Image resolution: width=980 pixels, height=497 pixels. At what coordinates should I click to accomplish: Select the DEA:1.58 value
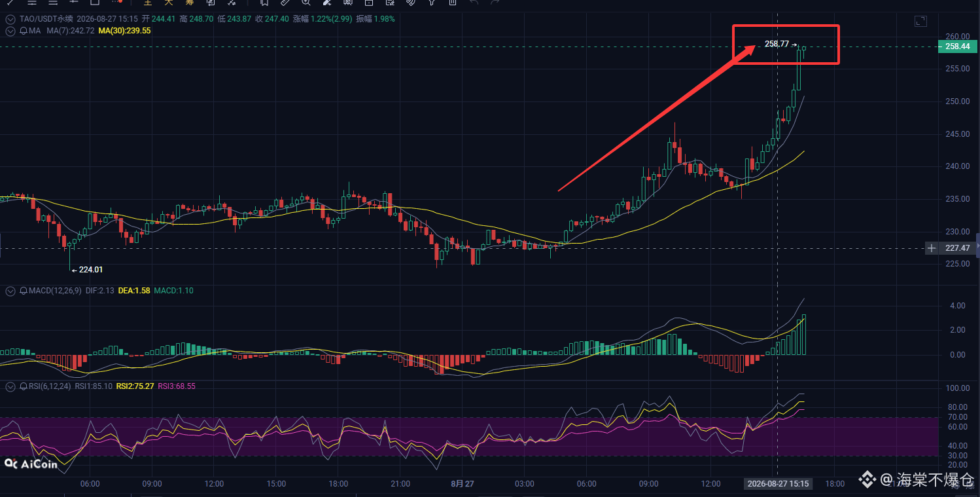click(x=134, y=291)
